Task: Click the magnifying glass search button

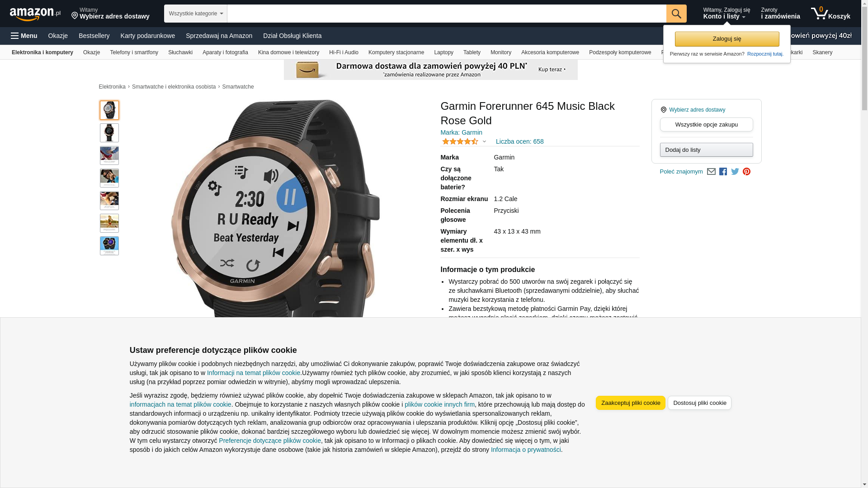Action: point(676,14)
